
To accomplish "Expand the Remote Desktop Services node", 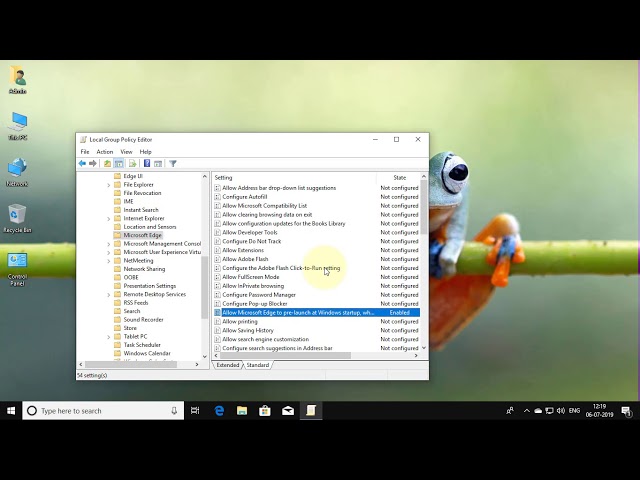I will [109, 295].
